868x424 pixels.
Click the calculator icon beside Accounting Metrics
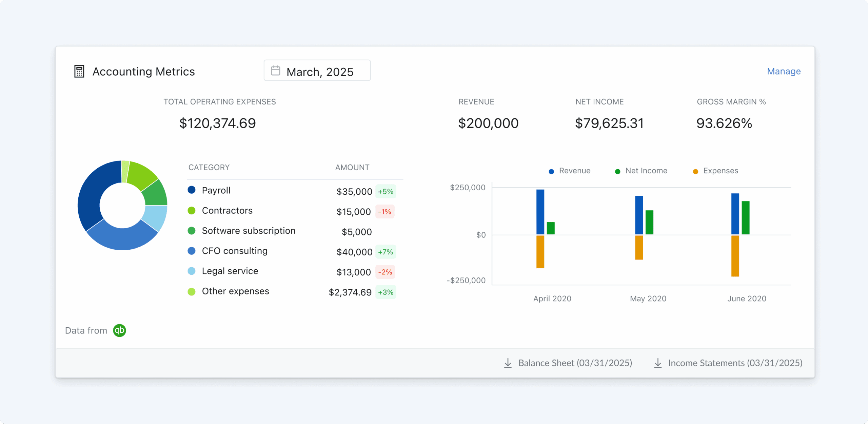pyautogui.click(x=79, y=71)
